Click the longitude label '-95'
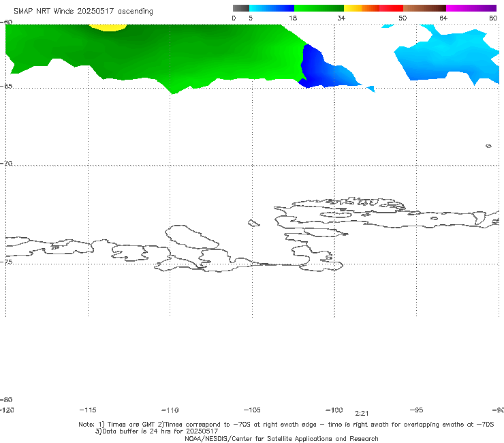This screenshot has width=504, height=443. click(x=417, y=410)
